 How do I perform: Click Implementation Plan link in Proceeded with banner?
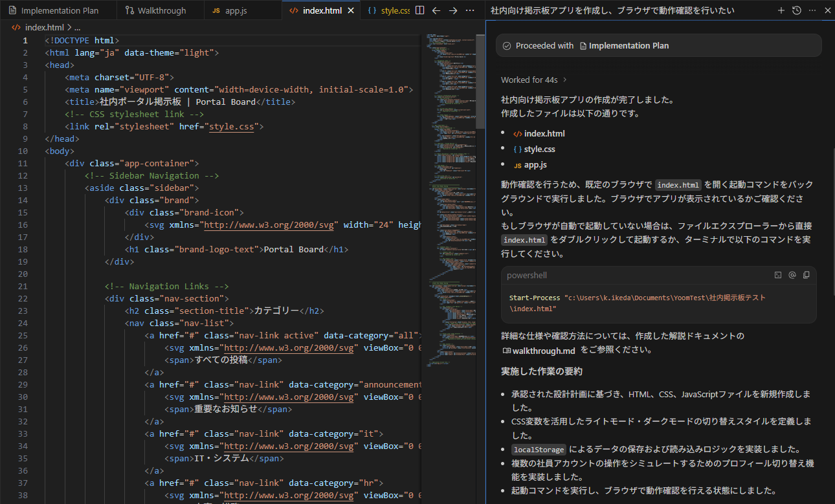(x=624, y=45)
